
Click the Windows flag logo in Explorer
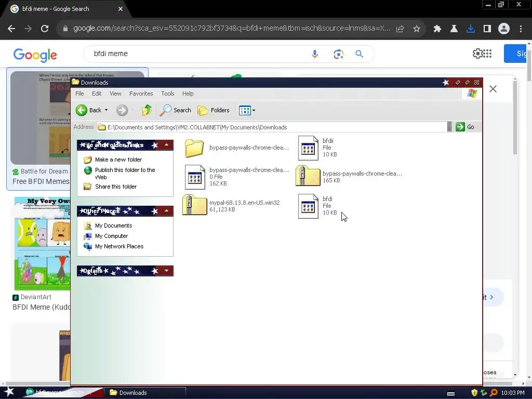472,94
